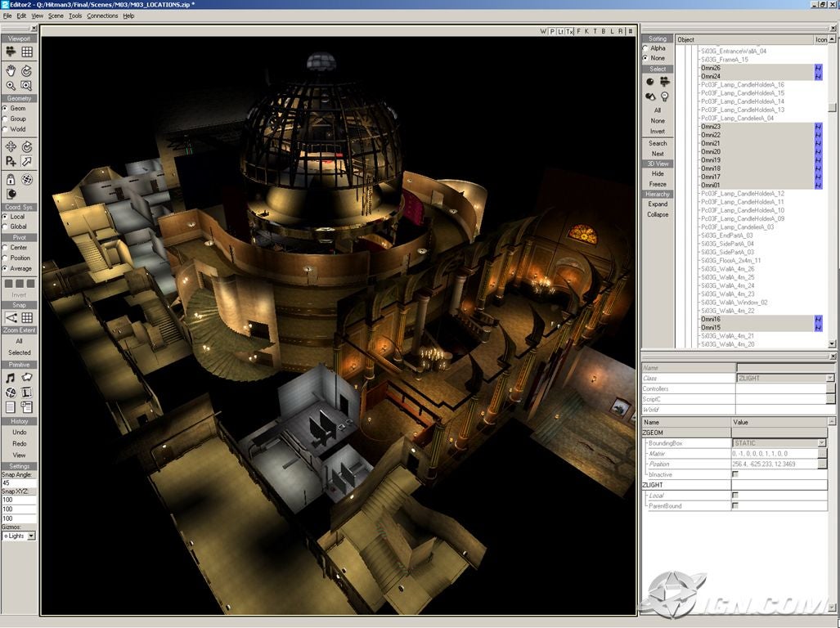Select the Global coordinate system option
Viewport: 840px width, 628px height.
(x=5, y=227)
